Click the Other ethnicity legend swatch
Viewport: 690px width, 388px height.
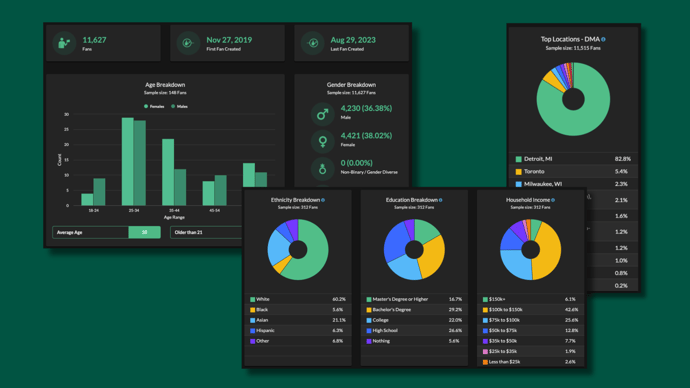253,341
